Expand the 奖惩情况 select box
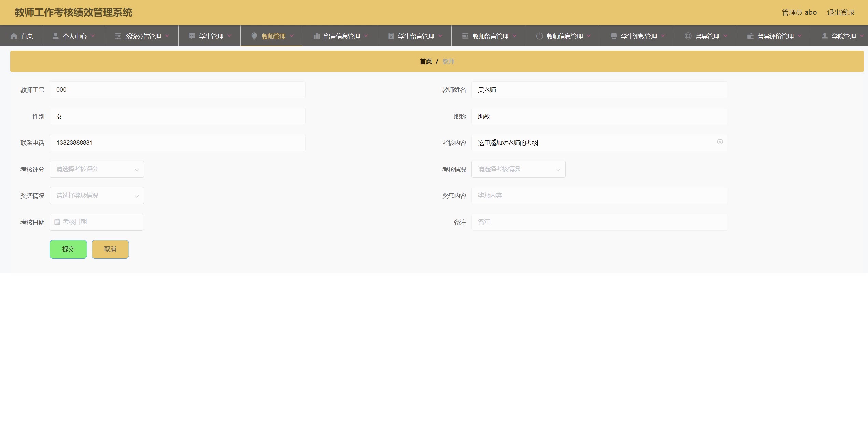This screenshot has width=868, height=428. [97, 196]
